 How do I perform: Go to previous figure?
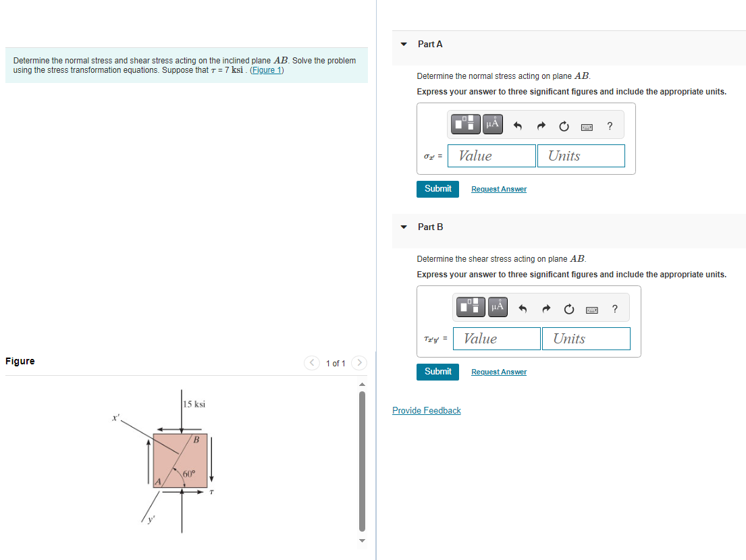click(x=312, y=363)
